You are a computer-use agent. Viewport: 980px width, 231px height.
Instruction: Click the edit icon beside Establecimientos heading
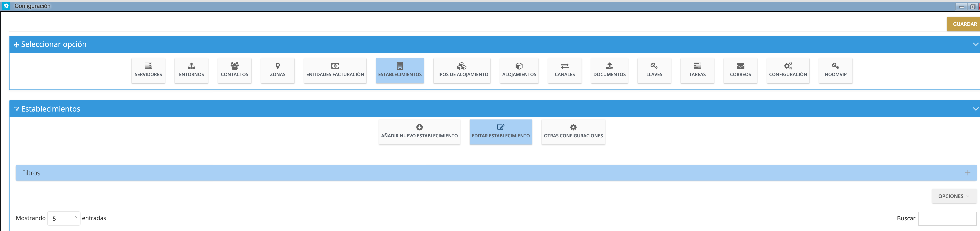16,109
